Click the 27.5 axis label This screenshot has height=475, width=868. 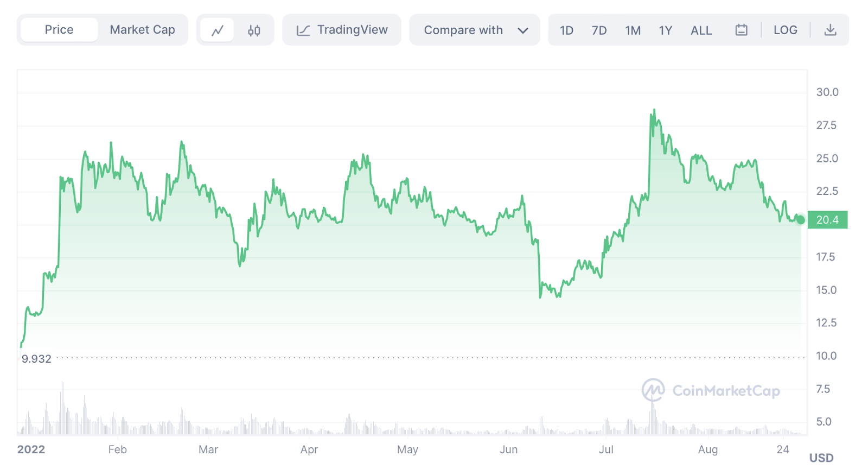click(826, 125)
